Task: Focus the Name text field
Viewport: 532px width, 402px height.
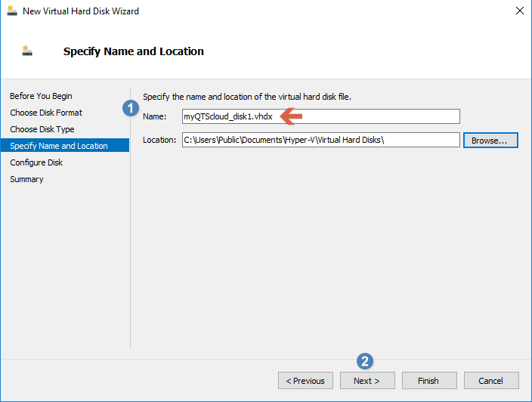Action: 321,116
